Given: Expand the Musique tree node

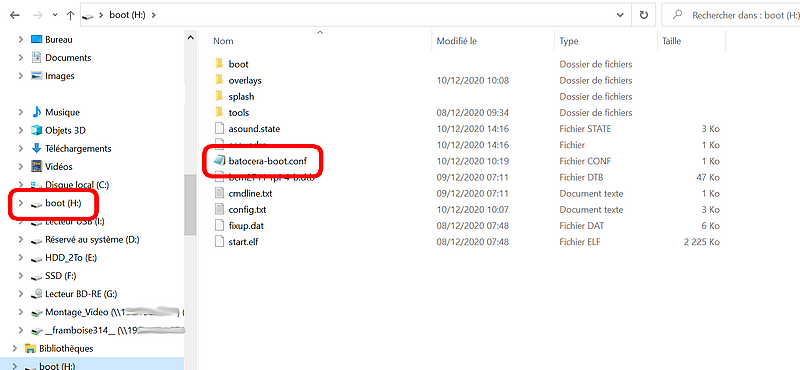Looking at the screenshot, I should [x=20, y=112].
